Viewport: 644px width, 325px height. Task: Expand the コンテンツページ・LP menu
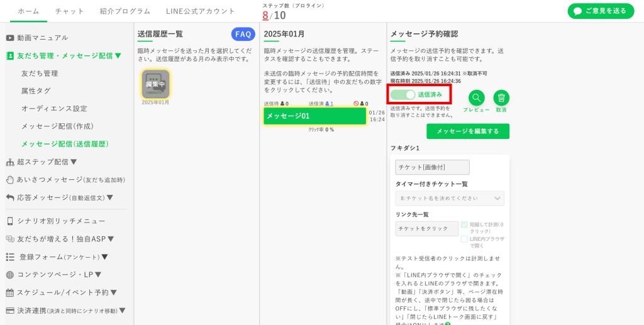pyautogui.click(x=98, y=275)
